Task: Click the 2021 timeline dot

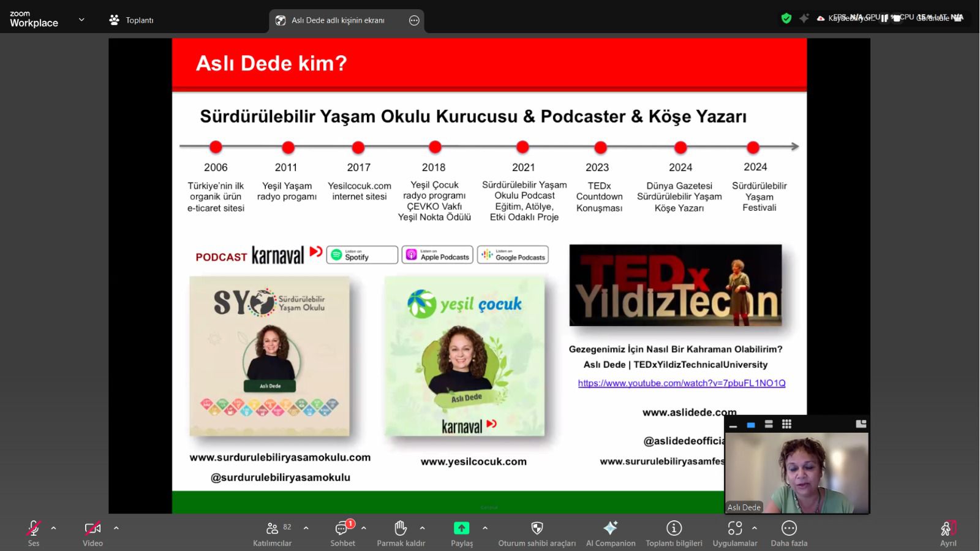Action: (x=522, y=147)
